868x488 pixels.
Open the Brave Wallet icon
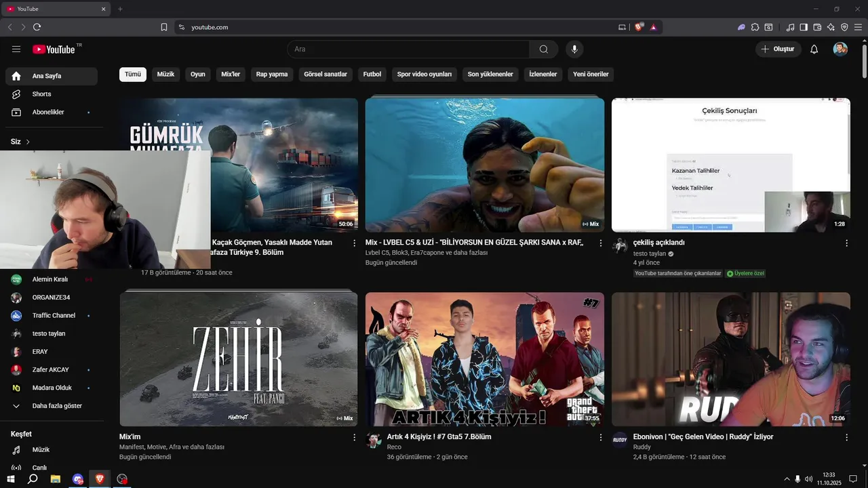pyautogui.click(x=817, y=27)
